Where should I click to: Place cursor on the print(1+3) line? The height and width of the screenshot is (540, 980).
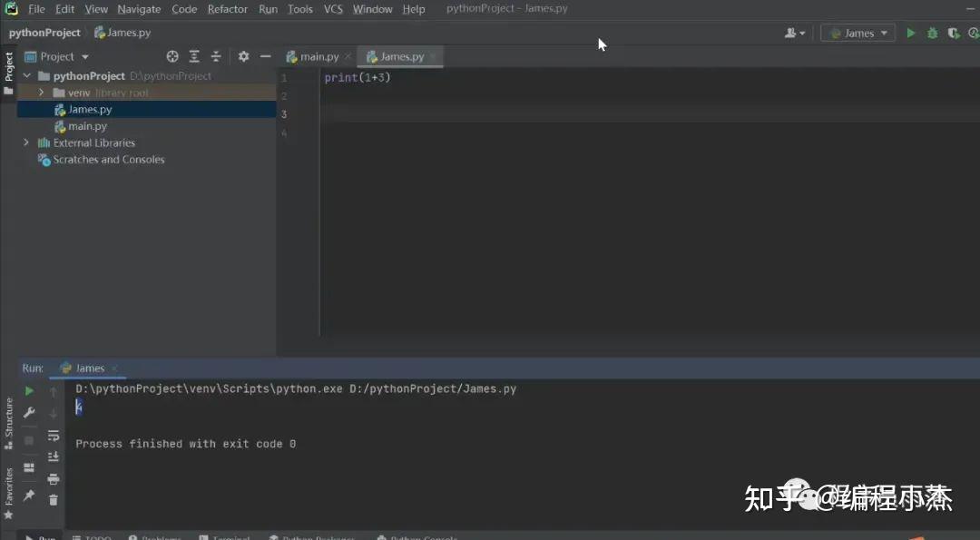pos(363,77)
